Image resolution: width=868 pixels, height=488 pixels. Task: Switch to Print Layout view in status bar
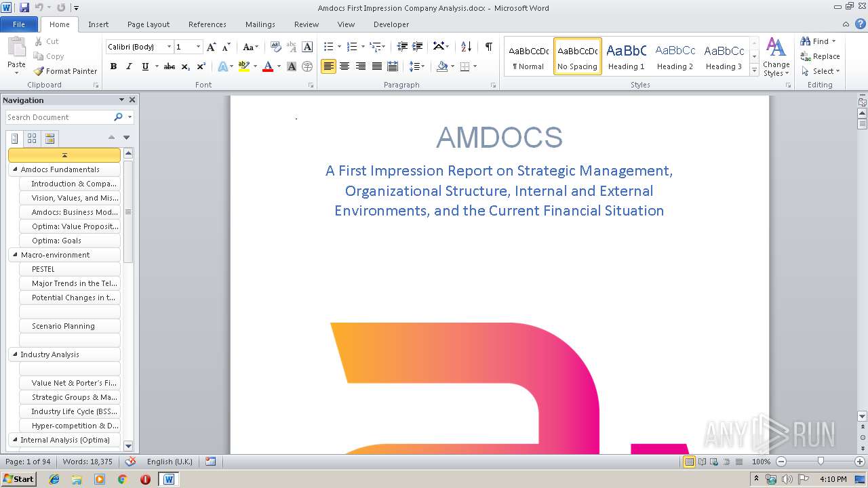pos(690,462)
